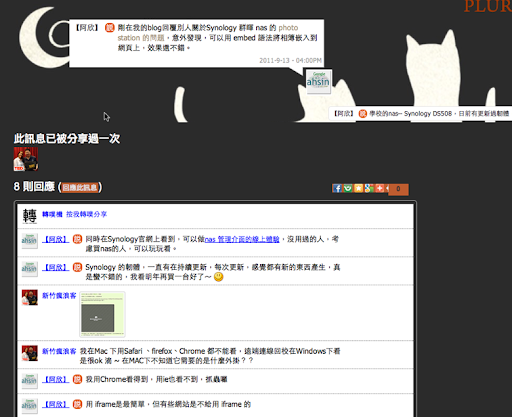Click the 按我轉噗分享 link

click(86, 214)
